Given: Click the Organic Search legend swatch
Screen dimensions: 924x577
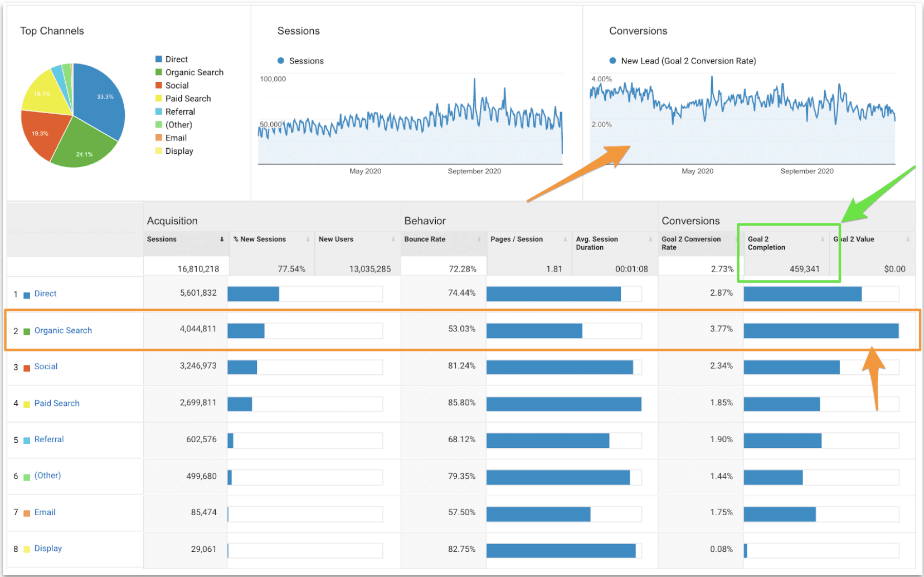Looking at the screenshot, I should pyautogui.click(x=159, y=72).
